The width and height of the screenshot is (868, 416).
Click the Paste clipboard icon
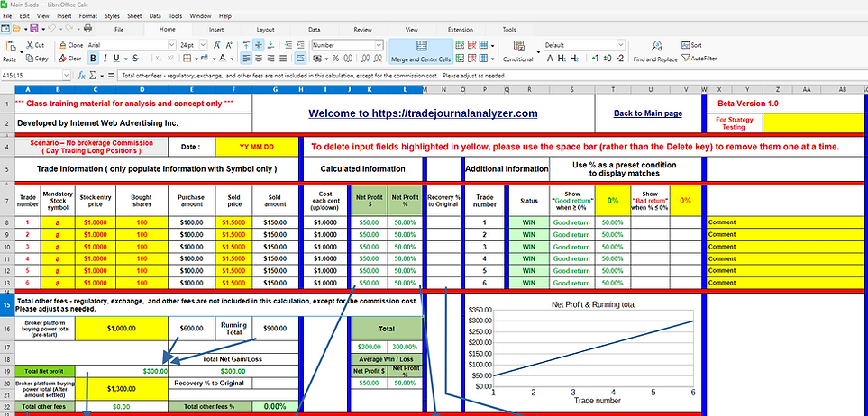pos(10,48)
